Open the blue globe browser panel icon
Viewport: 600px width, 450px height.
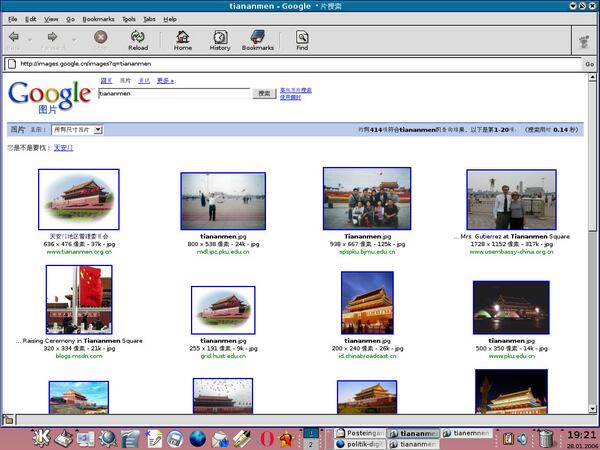tap(198, 439)
